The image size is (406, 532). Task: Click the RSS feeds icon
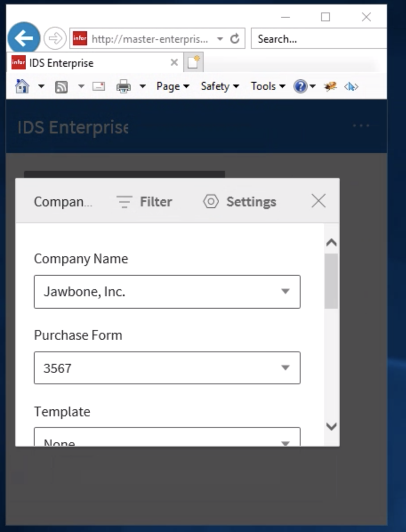[x=61, y=87]
